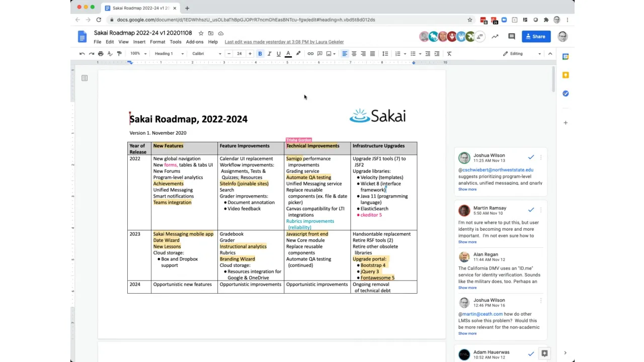Open the Line spacing icon

coord(385,53)
